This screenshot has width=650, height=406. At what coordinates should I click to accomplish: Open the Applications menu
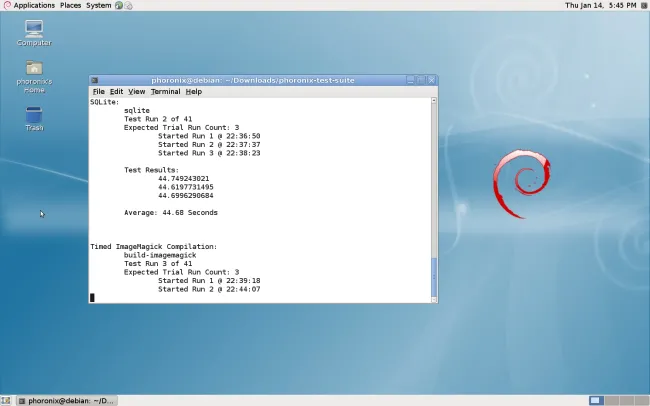click(x=34, y=5)
